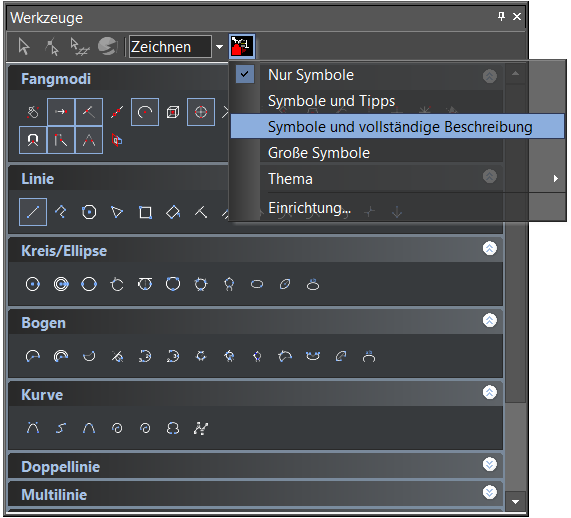Select the Rectangle tool in Linie group
The height and width of the screenshot is (518, 571).
pos(145,212)
